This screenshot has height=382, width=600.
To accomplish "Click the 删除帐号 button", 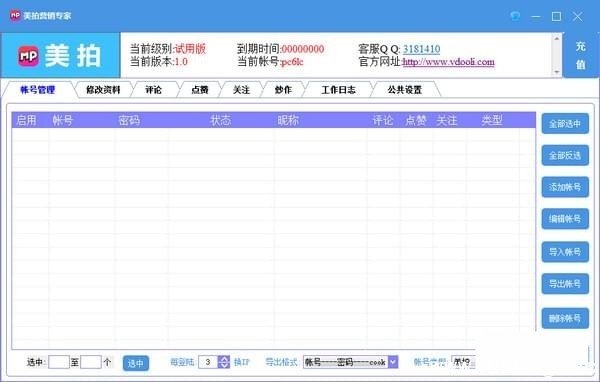I will [565, 318].
